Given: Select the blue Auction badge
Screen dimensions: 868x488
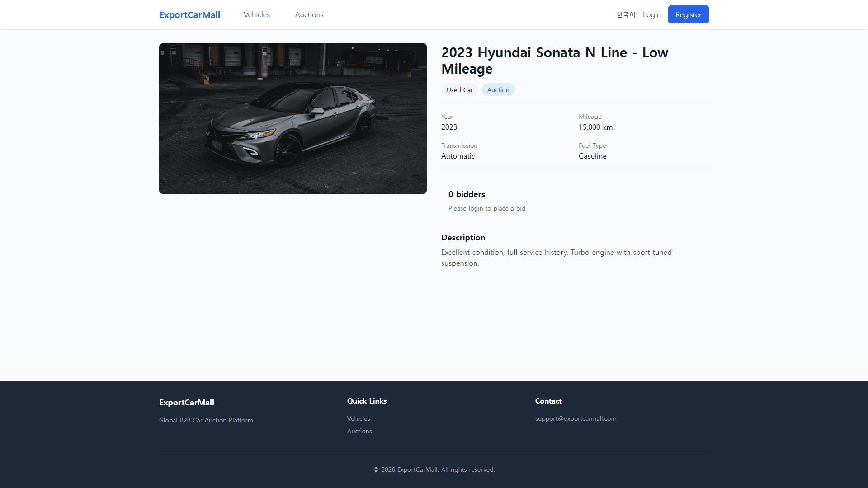Looking at the screenshot, I should [x=498, y=90].
